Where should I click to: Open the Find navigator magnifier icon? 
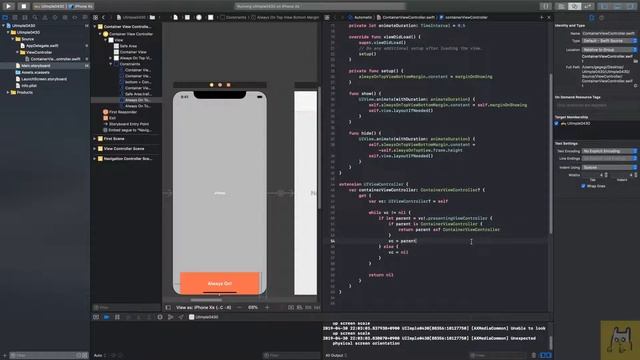35,18
